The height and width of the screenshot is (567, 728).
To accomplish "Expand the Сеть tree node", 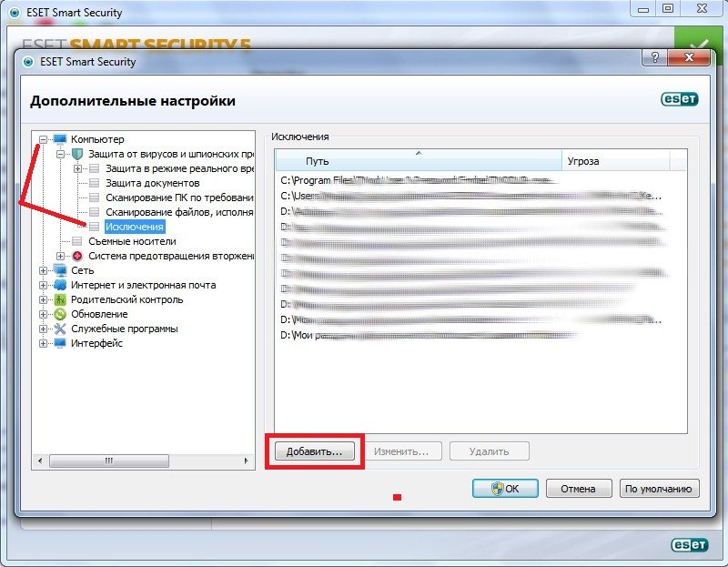I will 43,270.
